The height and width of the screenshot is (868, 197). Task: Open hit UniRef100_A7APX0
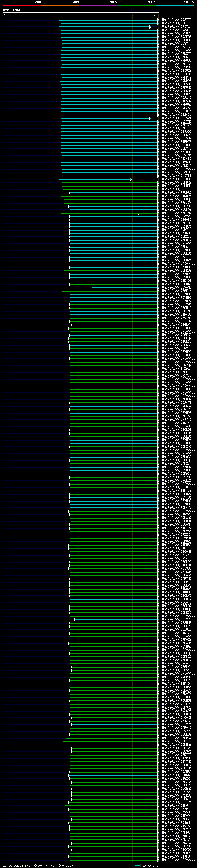click(x=177, y=737)
